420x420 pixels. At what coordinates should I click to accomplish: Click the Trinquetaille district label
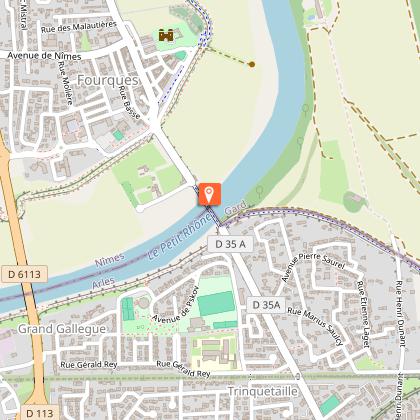(262, 391)
